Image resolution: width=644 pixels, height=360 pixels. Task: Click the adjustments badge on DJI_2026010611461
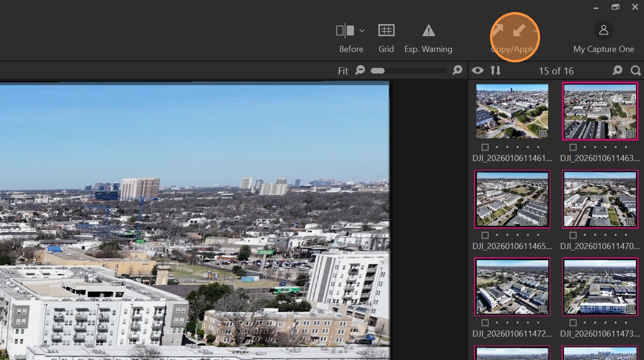543,133
